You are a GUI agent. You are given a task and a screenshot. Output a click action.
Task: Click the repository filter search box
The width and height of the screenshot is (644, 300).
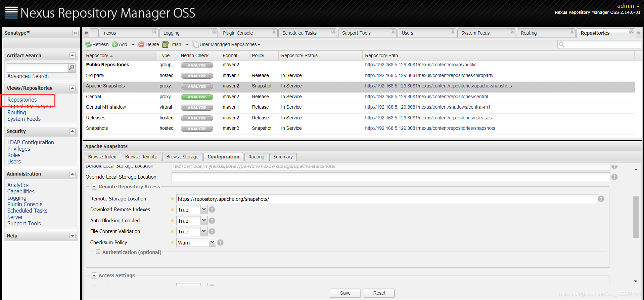(x=599, y=44)
